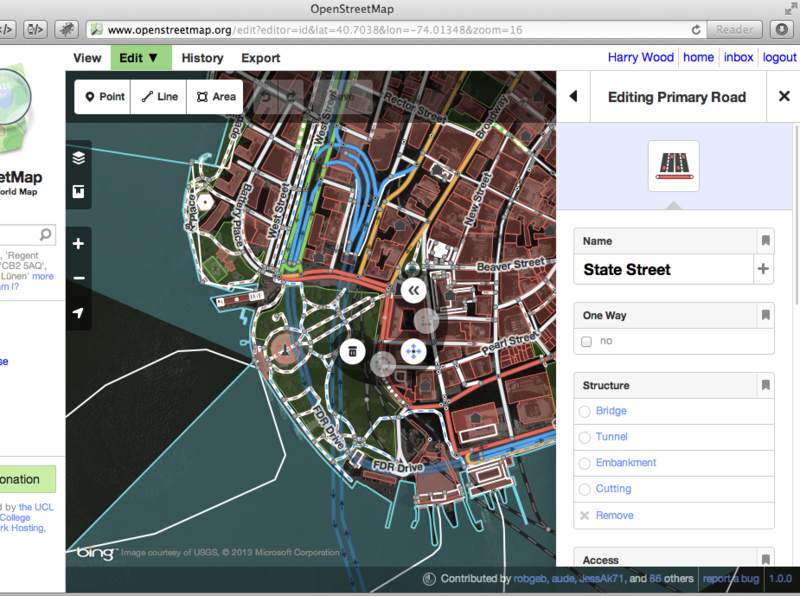Click the logout link
The width and height of the screenshot is (800, 596).
pos(780,57)
